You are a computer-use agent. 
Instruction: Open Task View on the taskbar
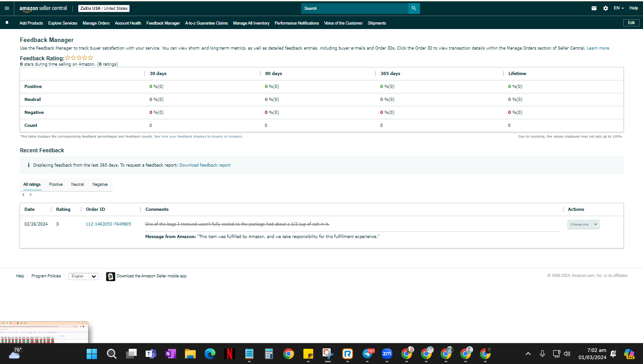pos(131,354)
